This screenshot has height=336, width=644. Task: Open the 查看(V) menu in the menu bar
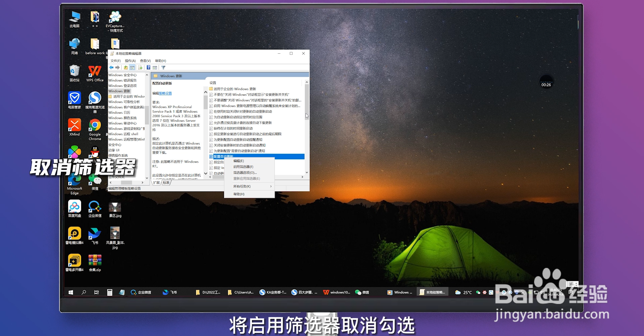[145, 61]
